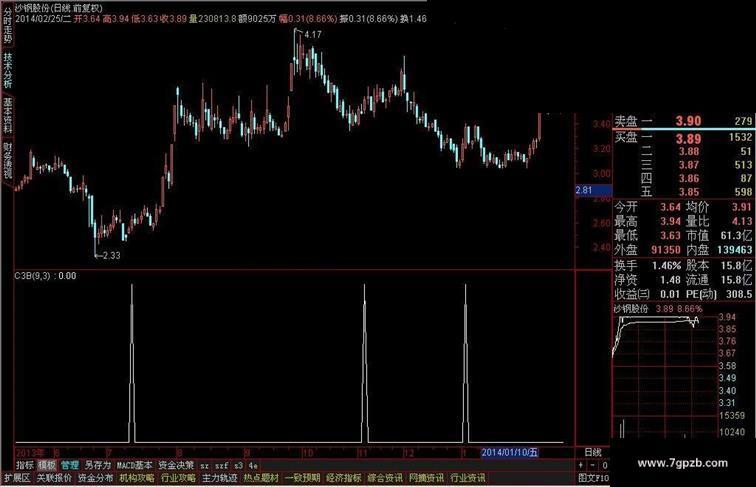
Task: Open the 综合资讯 tab
Action: pos(385,478)
